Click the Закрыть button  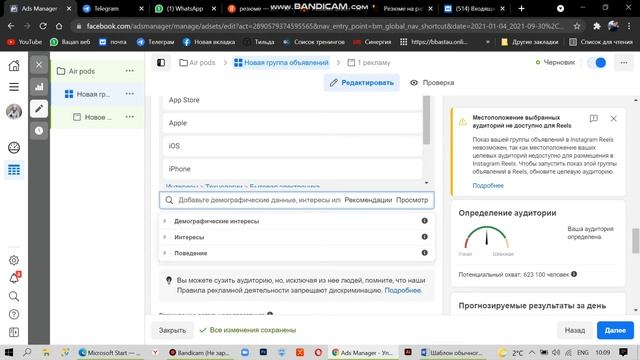click(x=172, y=330)
